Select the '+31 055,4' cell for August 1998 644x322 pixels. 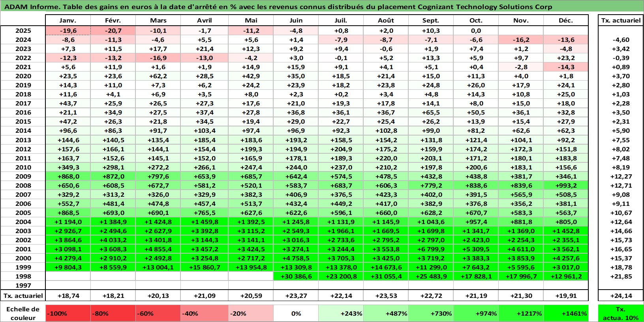coord(386,276)
